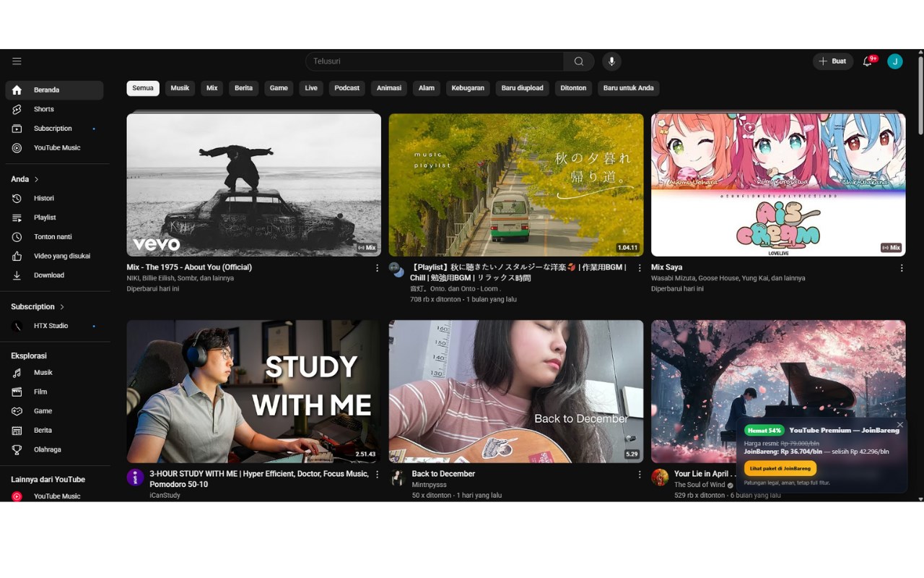Image resolution: width=924 pixels, height=578 pixels.
Task: Go to the Subscription sidebar entry
Action: (54, 129)
